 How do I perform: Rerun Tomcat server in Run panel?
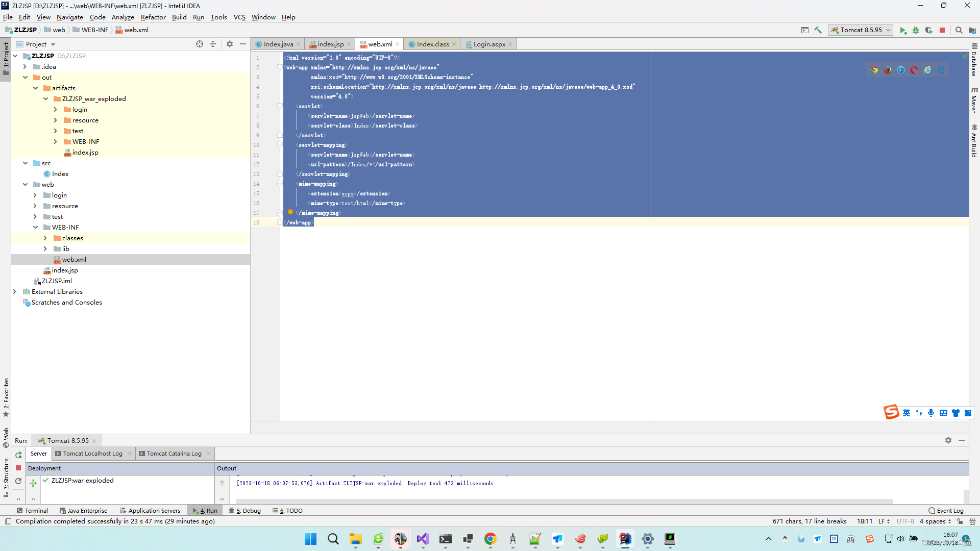pyautogui.click(x=18, y=455)
